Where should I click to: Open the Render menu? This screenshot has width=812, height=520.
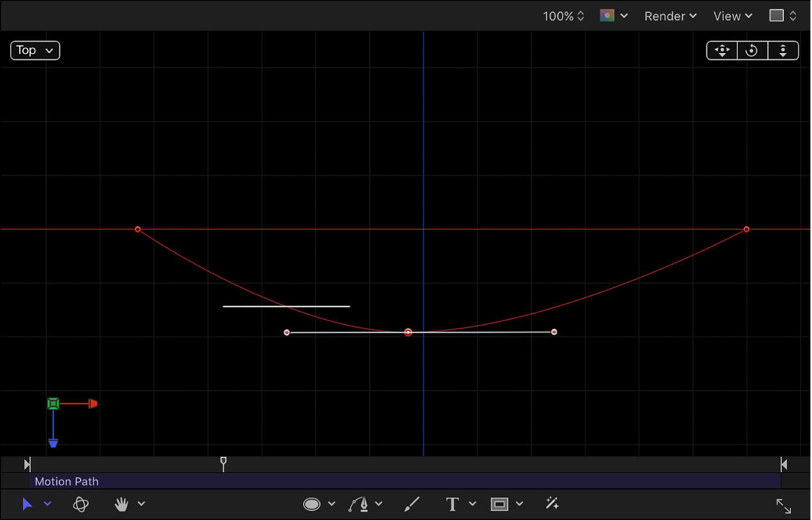pyautogui.click(x=670, y=16)
